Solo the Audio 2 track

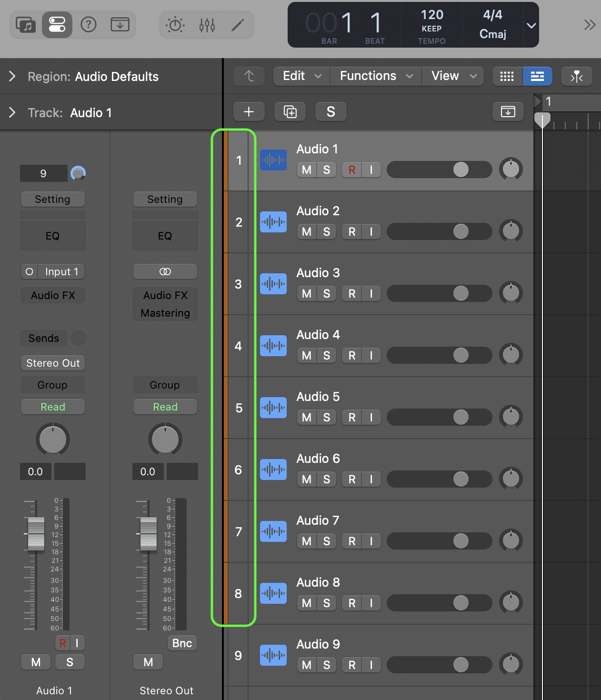pyautogui.click(x=327, y=232)
